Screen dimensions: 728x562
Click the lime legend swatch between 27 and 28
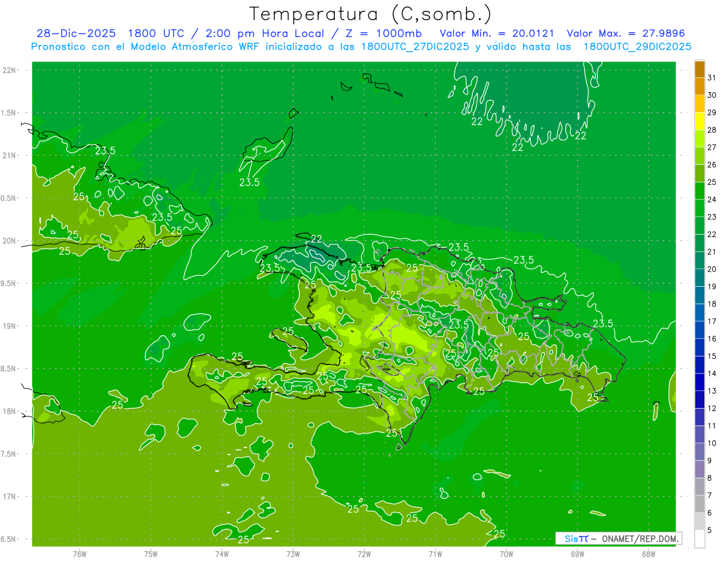pos(699,138)
